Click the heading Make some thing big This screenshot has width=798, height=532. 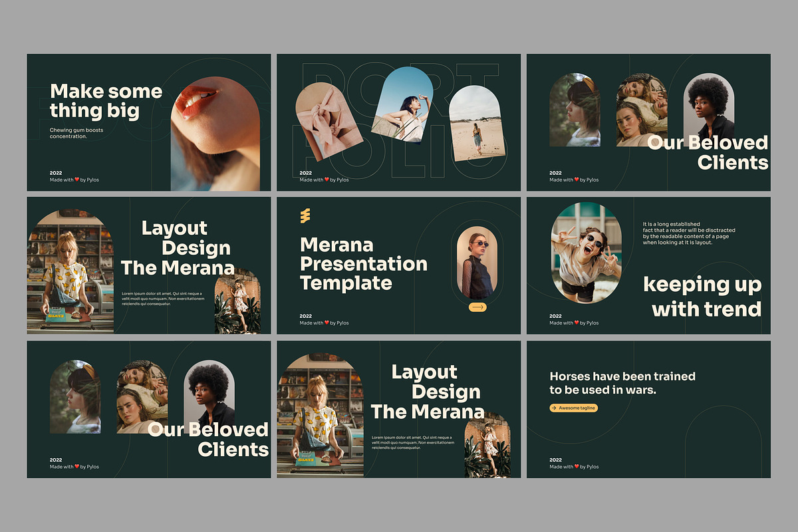[106, 100]
